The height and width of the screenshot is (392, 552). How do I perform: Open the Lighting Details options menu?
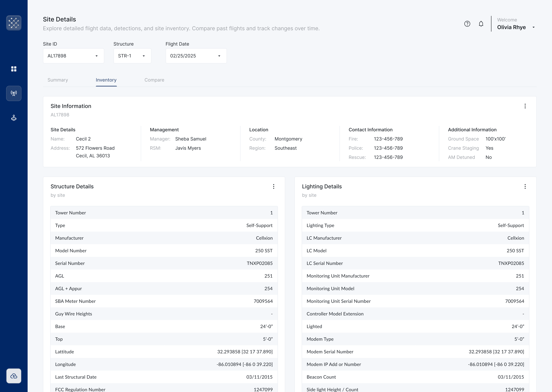click(525, 186)
